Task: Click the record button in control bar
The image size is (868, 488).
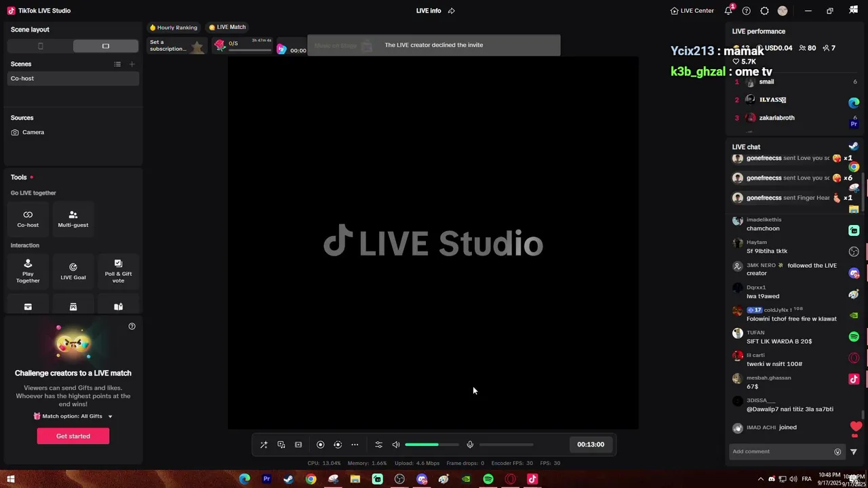Action: click(x=321, y=445)
